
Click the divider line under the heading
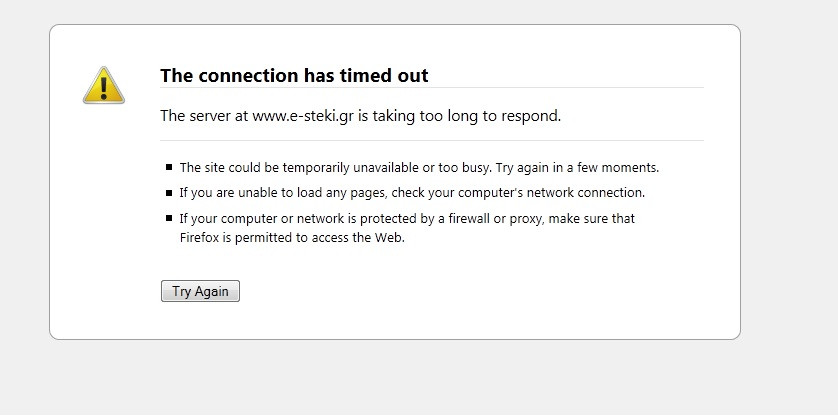(x=431, y=88)
